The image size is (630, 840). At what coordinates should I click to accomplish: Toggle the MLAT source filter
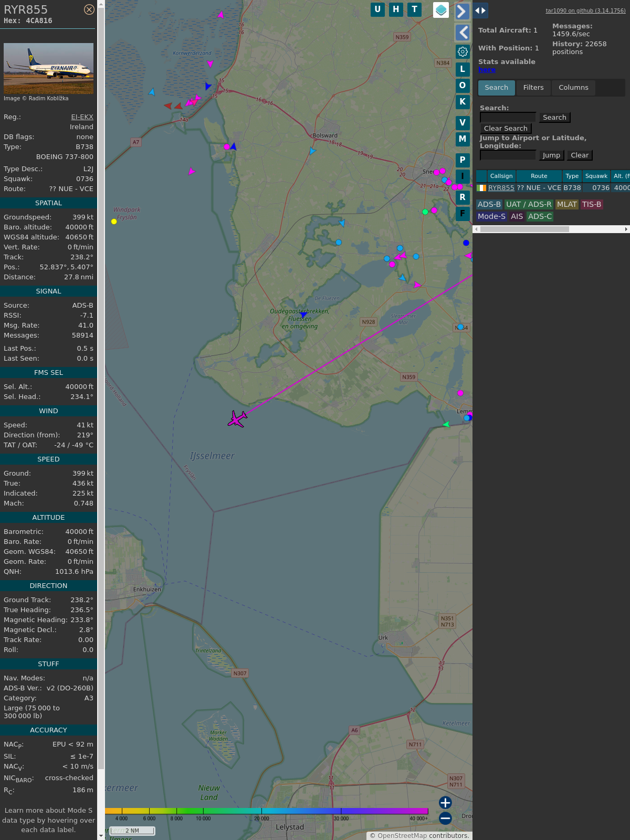[566, 204]
